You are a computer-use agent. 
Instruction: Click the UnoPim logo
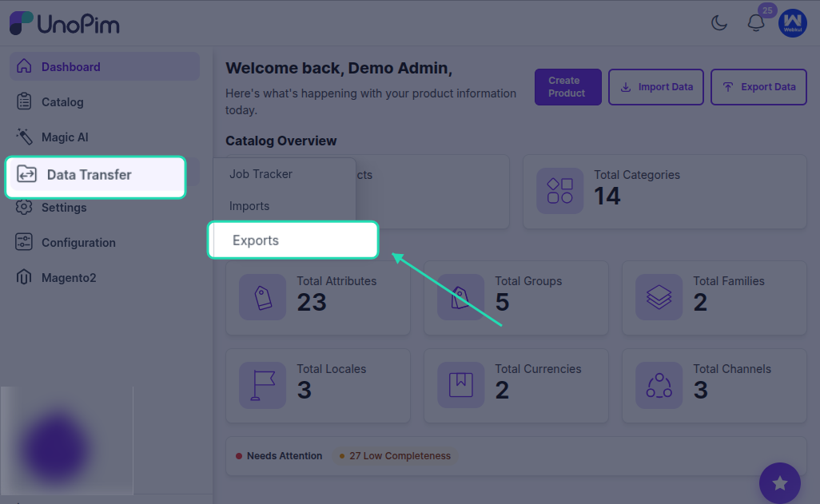(64, 23)
